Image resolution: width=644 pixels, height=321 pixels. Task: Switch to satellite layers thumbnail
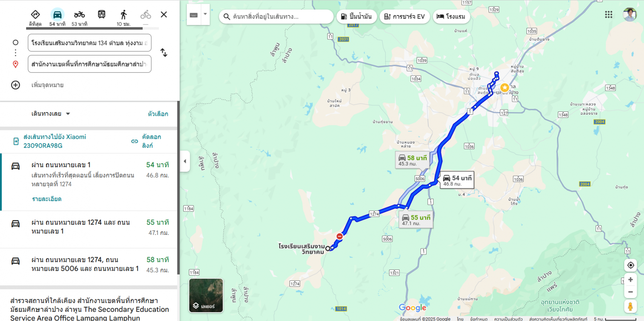[x=206, y=296]
